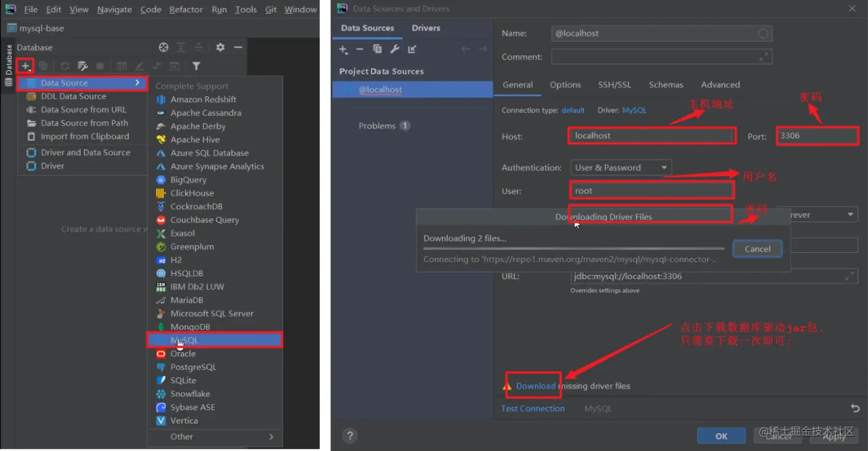
Task: Open the Git menu
Action: pos(271,10)
